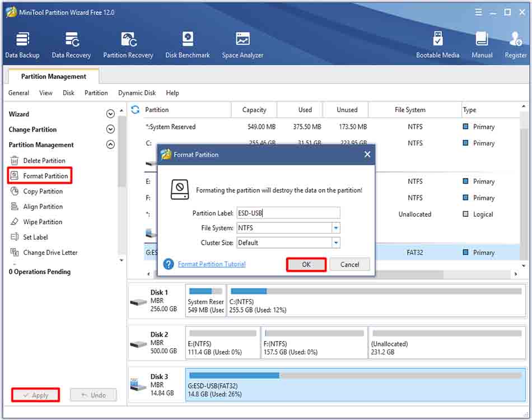Image resolution: width=532 pixels, height=420 pixels.
Task: Open the Dynamic Disk menu
Action: point(137,93)
